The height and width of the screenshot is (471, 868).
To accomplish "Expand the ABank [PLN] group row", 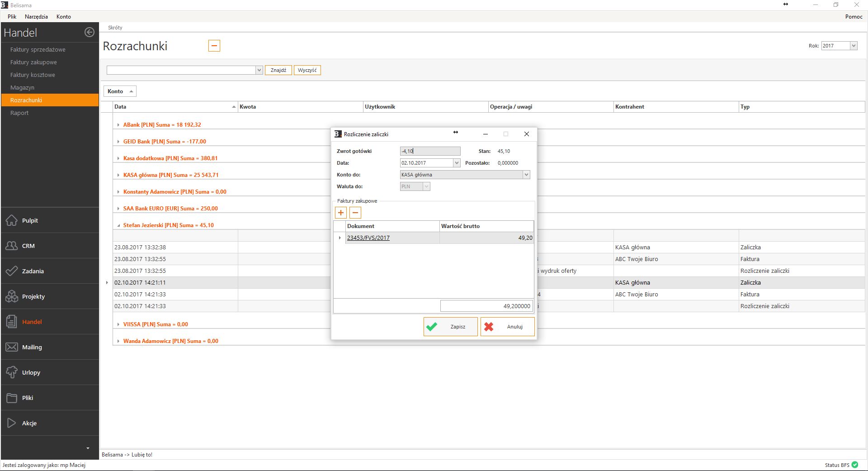I will (118, 125).
